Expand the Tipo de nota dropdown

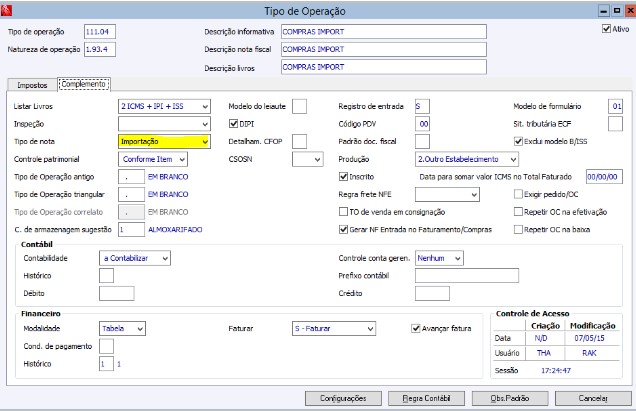coord(205,141)
